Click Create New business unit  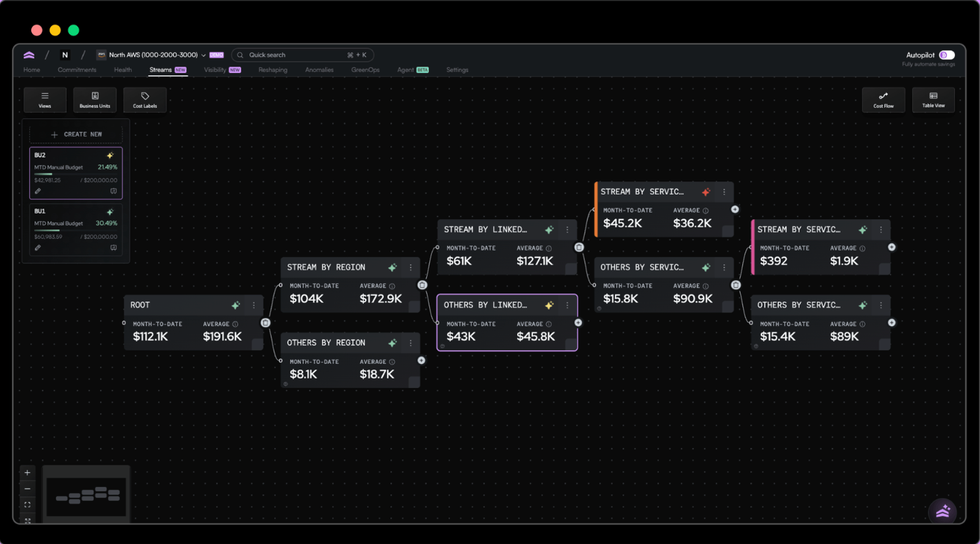click(76, 134)
